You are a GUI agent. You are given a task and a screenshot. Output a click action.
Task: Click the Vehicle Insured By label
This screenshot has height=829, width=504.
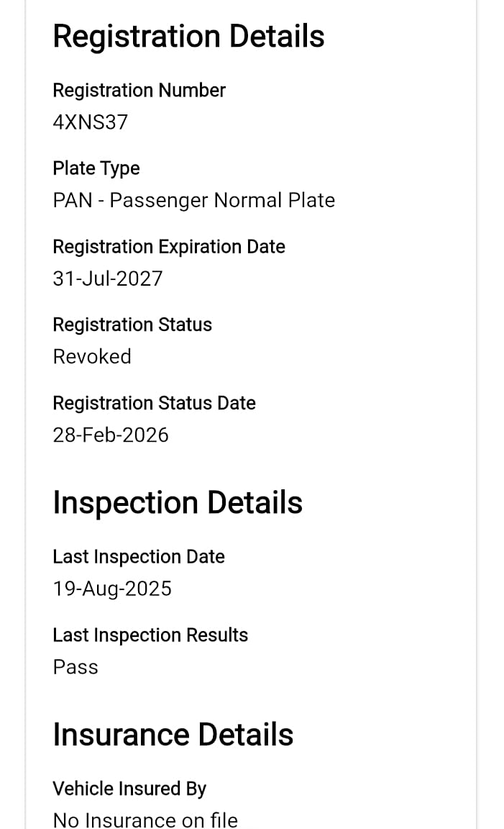(x=129, y=789)
